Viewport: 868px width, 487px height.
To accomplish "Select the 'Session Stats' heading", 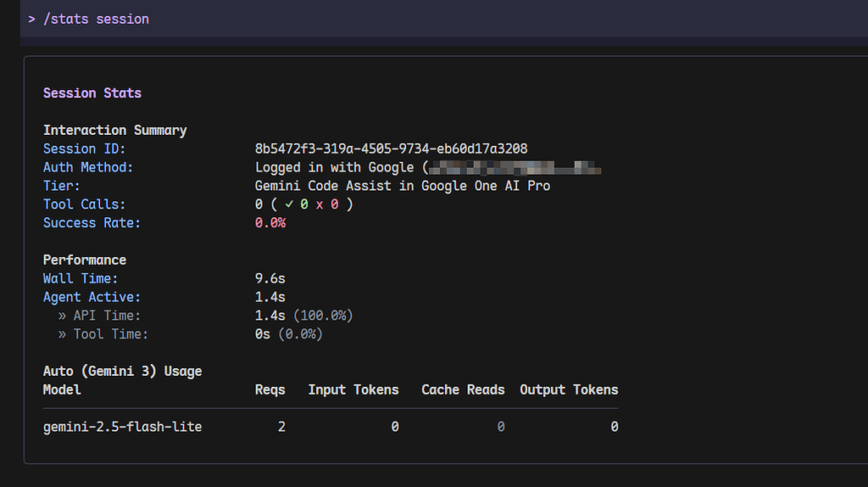I will pos(92,93).
